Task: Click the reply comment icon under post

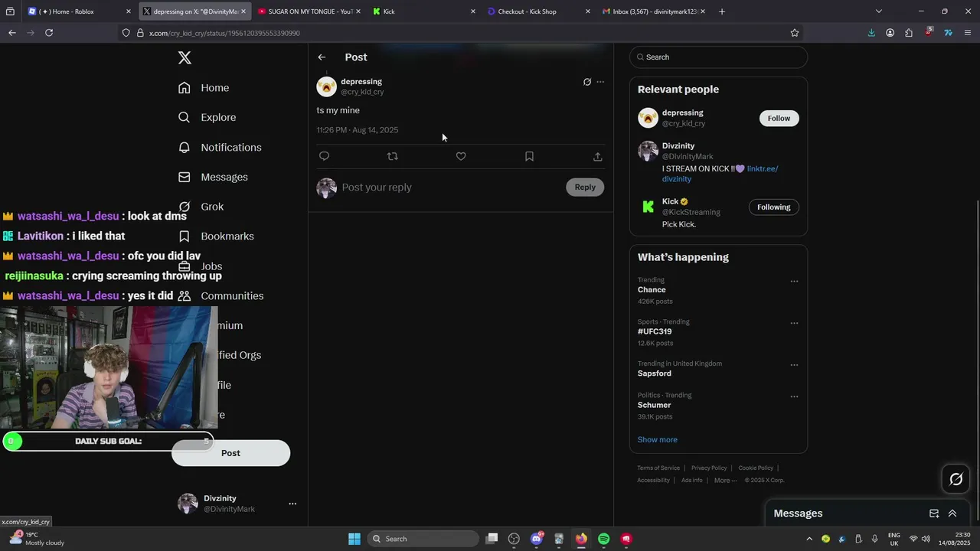Action: pyautogui.click(x=324, y=156)
